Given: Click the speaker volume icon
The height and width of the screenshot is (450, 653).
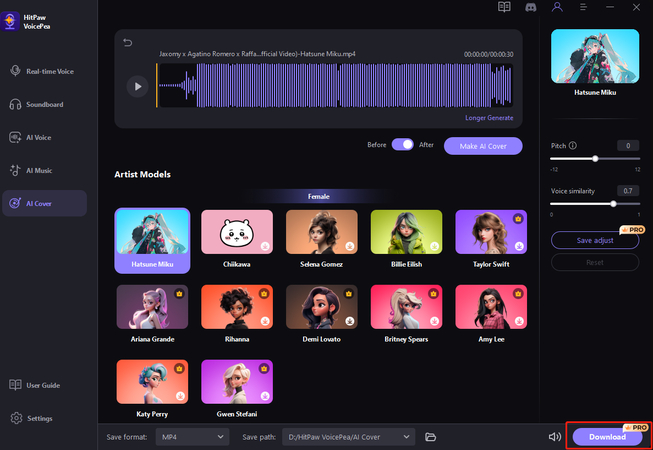Looking at the screenshot, I should pyautogui.click(x=554, y=437).
